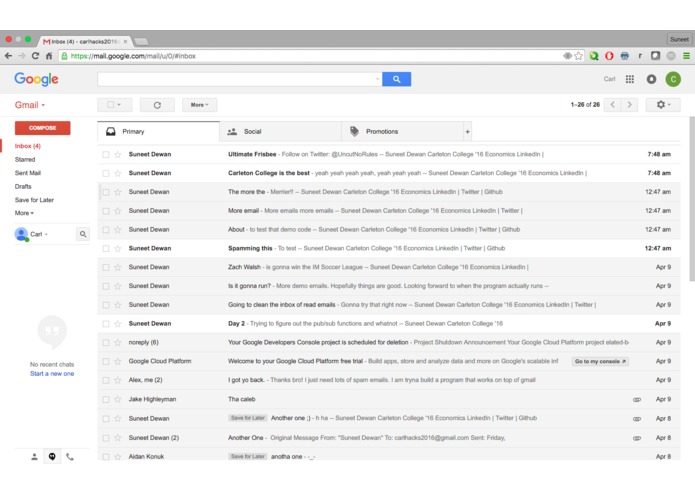Open the Drafts folder

click(23, 187)
